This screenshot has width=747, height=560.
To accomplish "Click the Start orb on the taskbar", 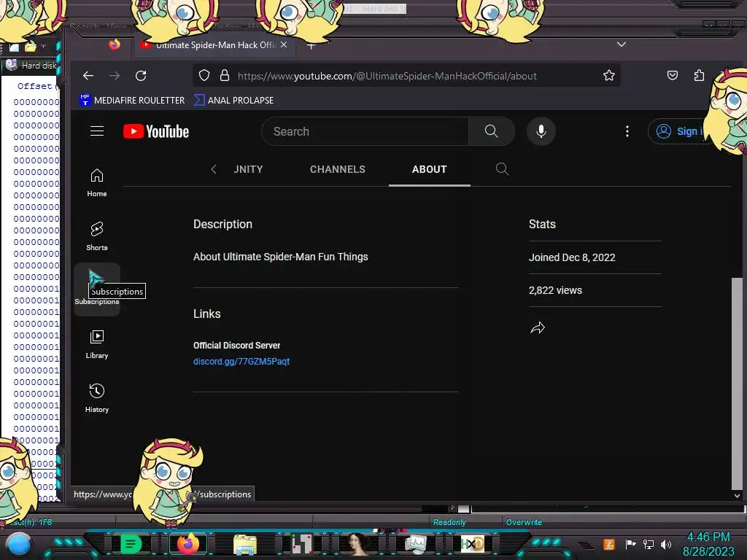I will (x=19, y=544).
